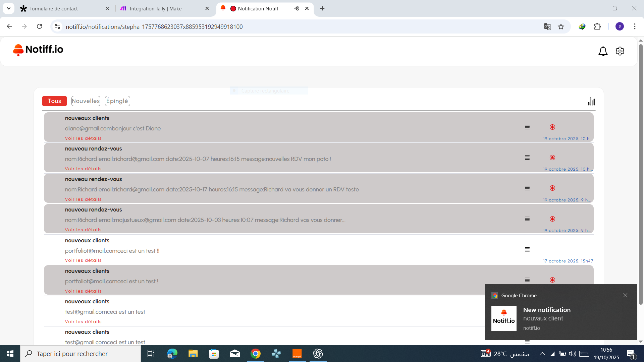The image size is (644, 362).
Task: Open the statistics bar chart icon
Action: 591,102
